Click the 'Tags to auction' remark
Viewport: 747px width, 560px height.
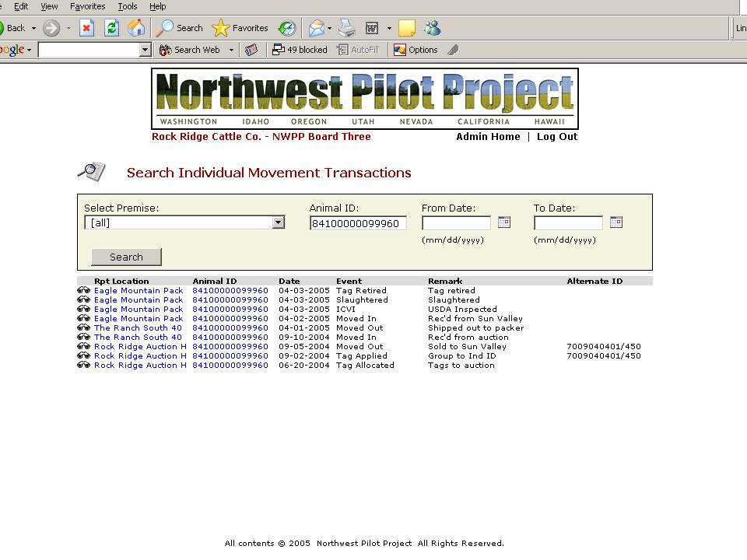click(x=461, y=366)
